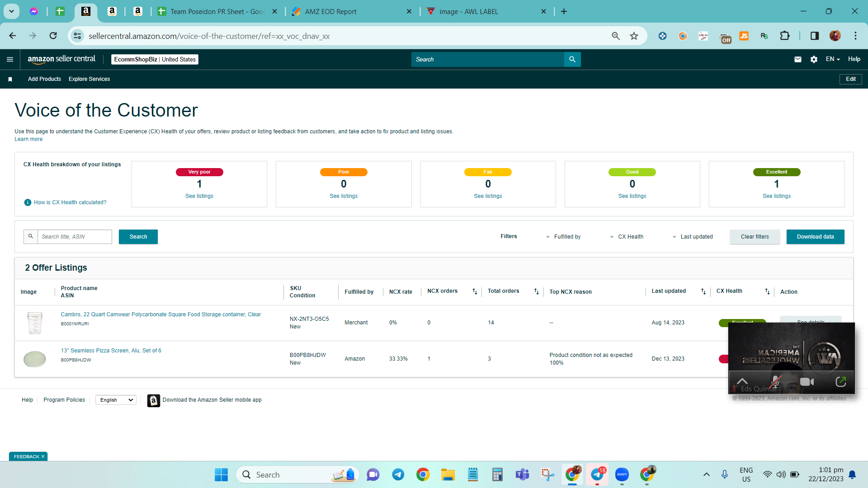Image resolution: width=868 pixels, height=488 pixels.
Task: See listings under Fair
Action: [488, 196]
